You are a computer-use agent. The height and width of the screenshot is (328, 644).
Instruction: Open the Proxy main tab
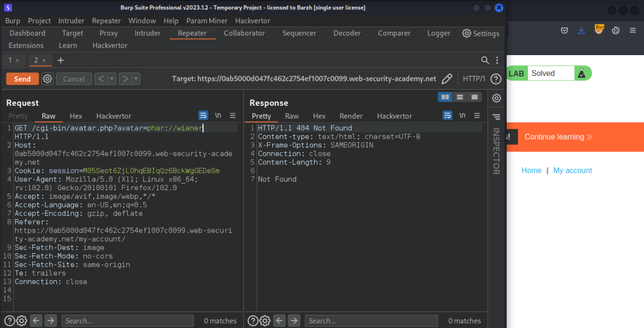coord(109,33)
